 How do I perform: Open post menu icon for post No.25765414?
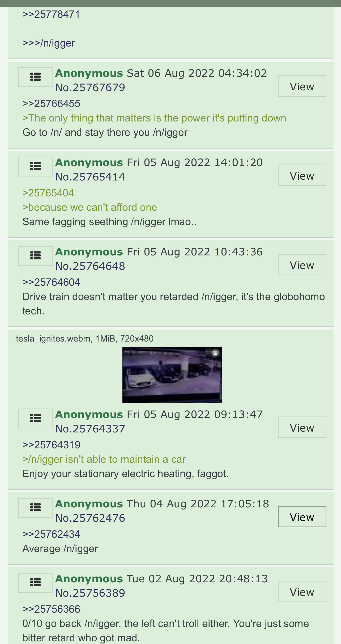(x=35, y=166)
